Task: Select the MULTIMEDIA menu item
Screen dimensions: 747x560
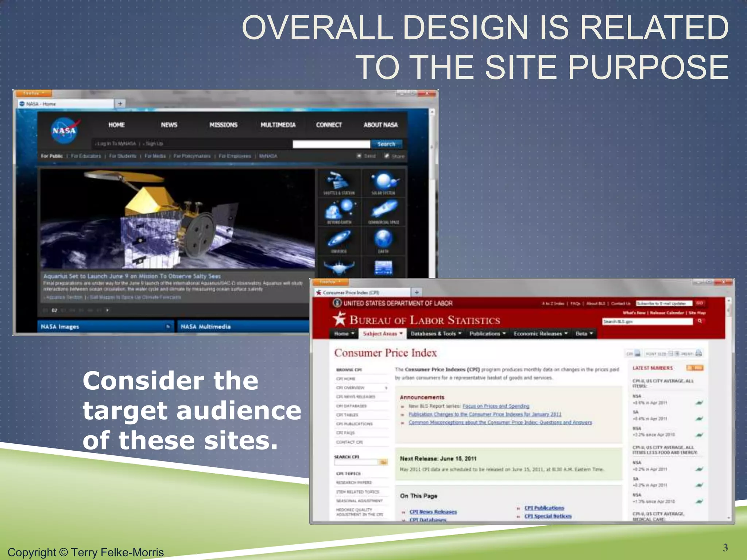Action: click(x=278, y=125)
